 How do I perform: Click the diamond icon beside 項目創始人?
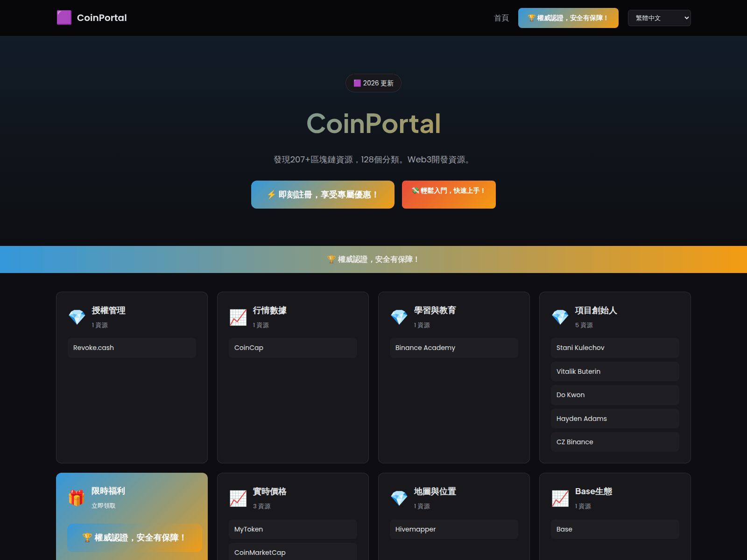[x=560, y=317]
